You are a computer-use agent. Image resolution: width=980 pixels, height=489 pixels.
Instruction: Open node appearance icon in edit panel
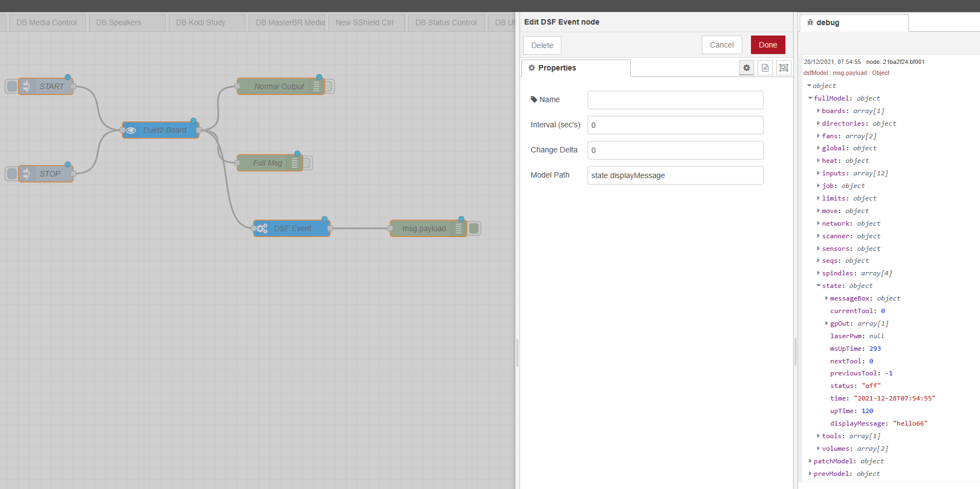(x=784, y=68)
